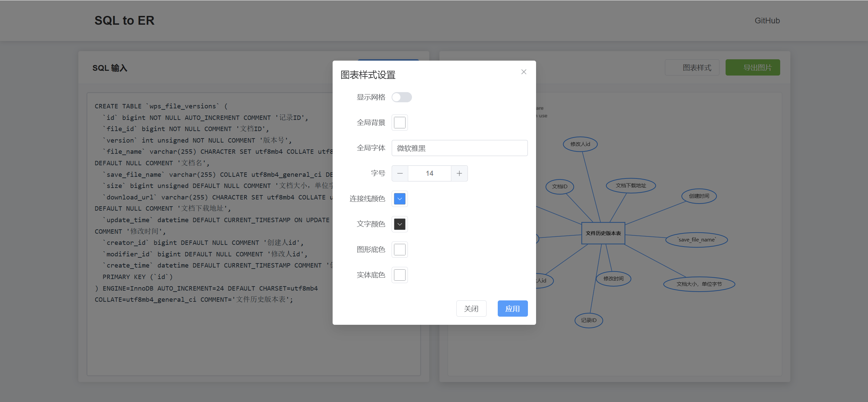Select the 记录ID attribute ellipse

(589, 320)
